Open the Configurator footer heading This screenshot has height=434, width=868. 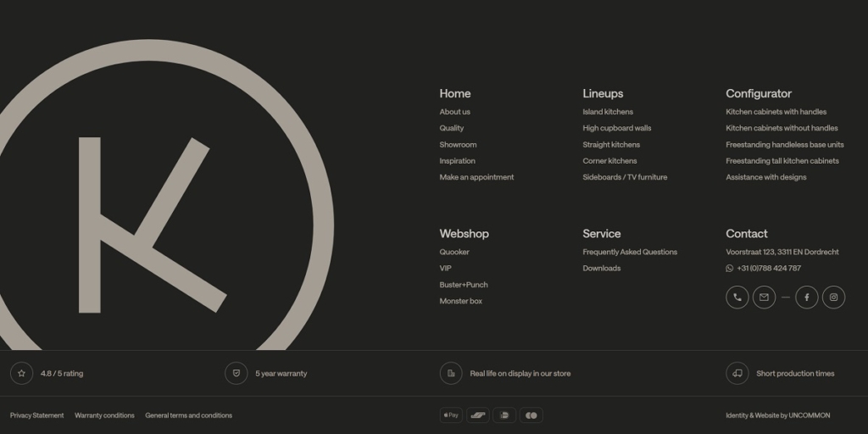point(758,93)
